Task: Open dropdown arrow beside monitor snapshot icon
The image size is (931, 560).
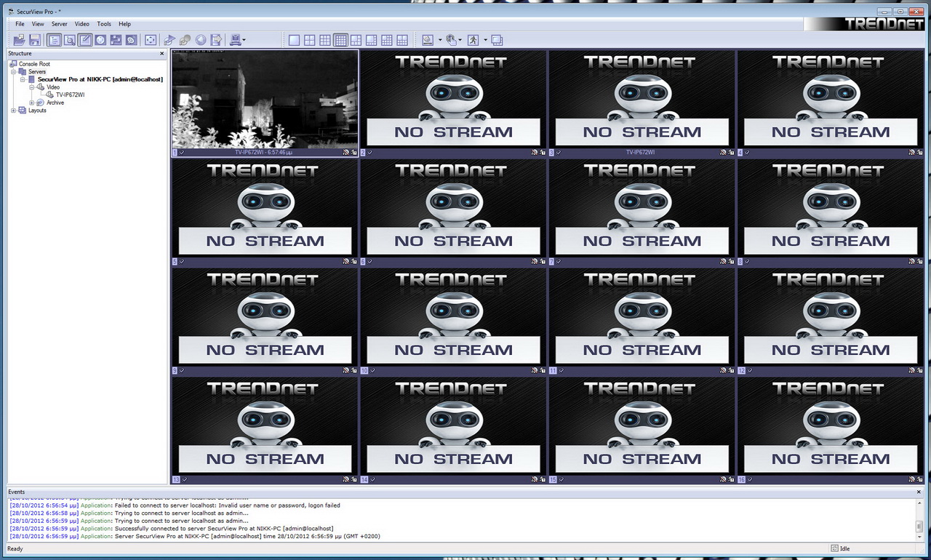Action: (439, 40)
